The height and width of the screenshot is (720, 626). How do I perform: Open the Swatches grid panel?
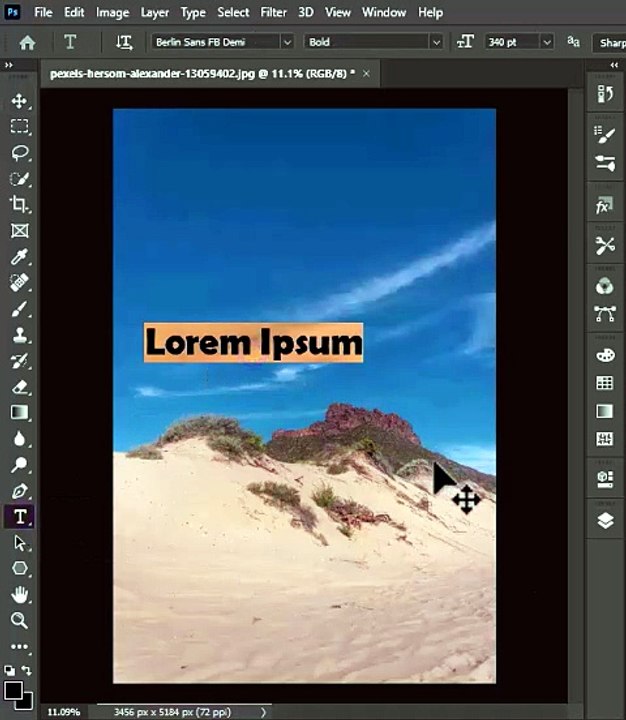point(605,383)
